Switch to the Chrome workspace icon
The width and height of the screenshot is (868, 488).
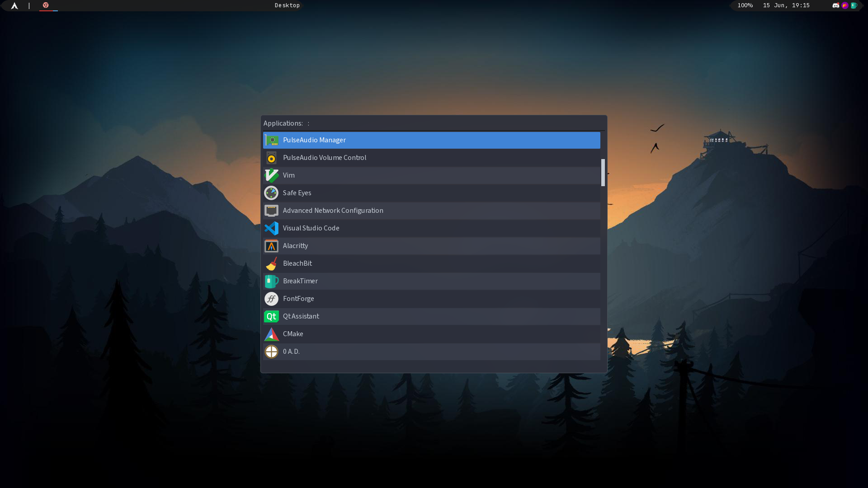[46, 5]
